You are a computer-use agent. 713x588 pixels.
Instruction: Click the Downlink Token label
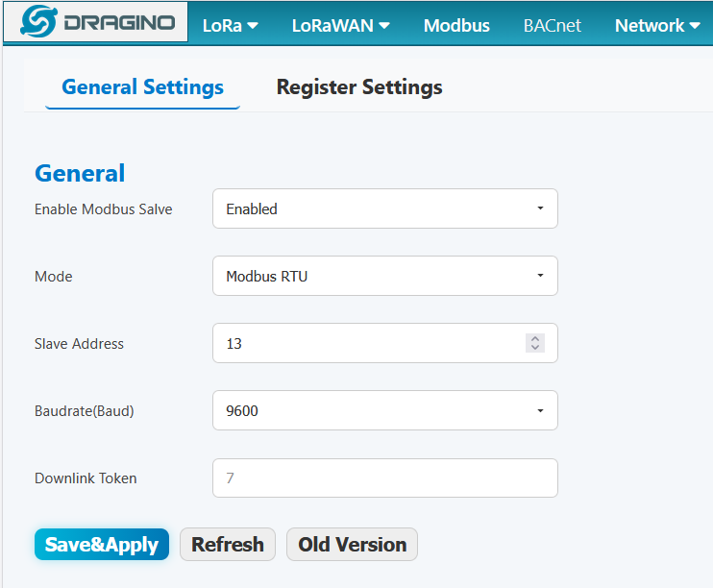[x=86, y=478]
